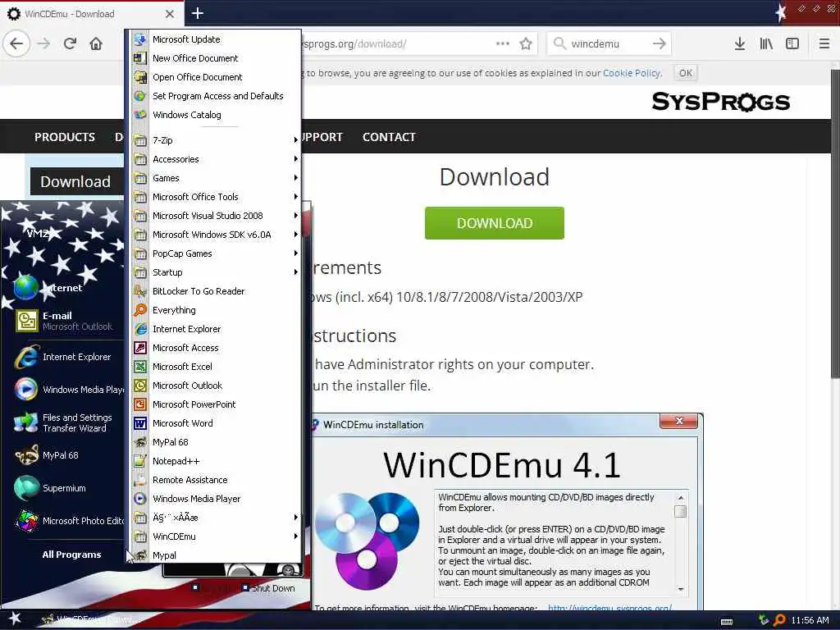Expand the Games submenu
This screenshot has height=630, width=840.
coord(217,178)
